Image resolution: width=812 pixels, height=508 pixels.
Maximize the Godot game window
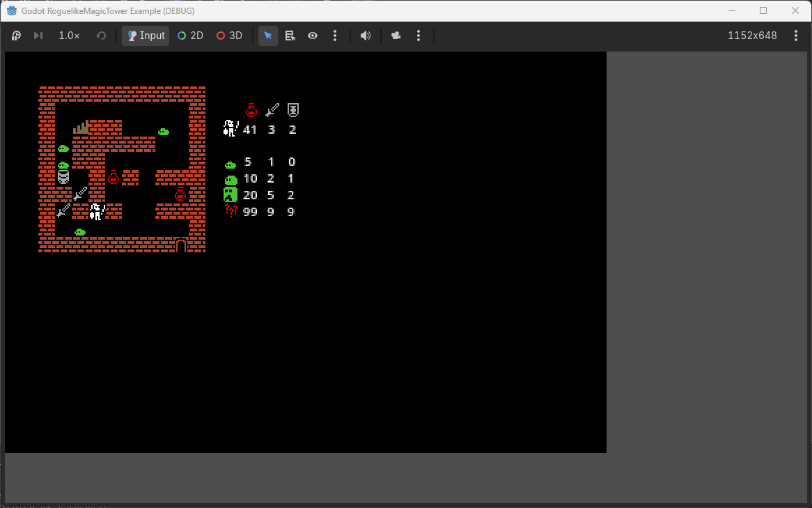tap(763, 10)
